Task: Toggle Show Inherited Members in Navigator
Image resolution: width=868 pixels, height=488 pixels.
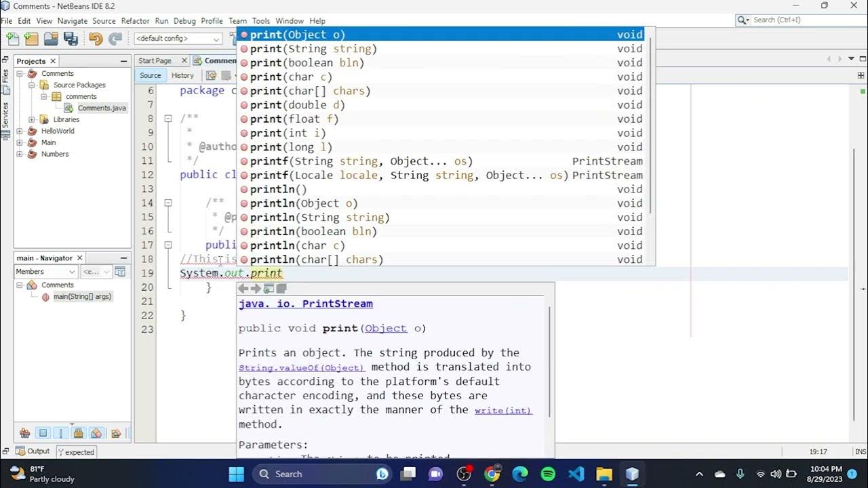Action: click(x=25, y=433)
